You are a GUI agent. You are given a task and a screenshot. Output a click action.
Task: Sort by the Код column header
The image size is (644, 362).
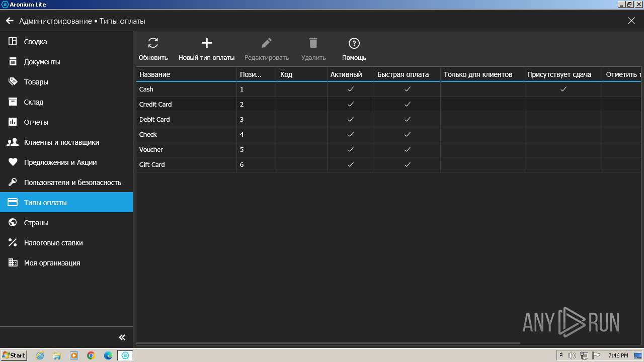(x=302, y=74)
